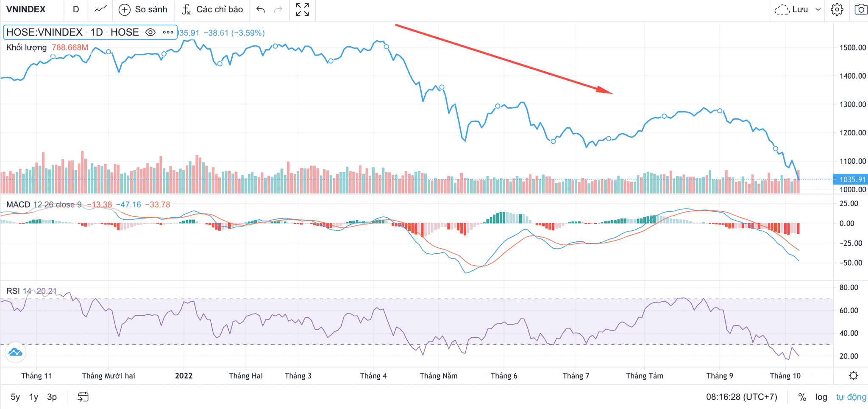Click the VNINDEX symbol search field
Image resolution: width=868 pixels, height=409 pixels.
pos(26,9)
